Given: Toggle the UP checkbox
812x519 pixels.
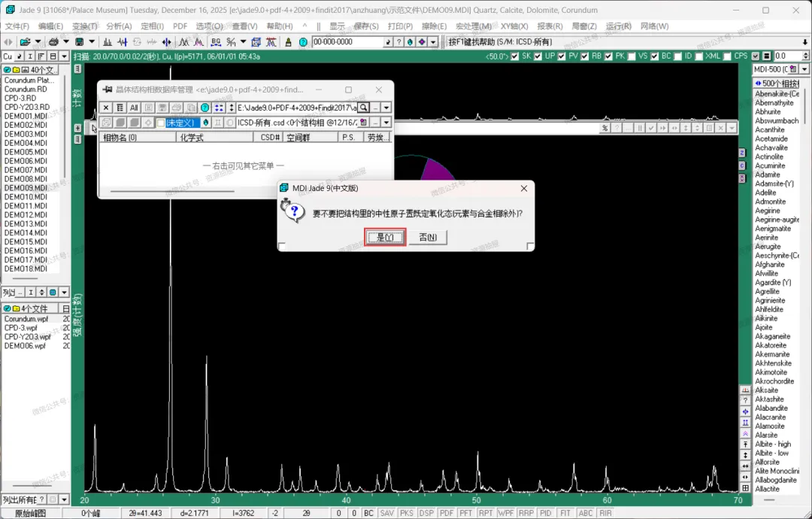Looking at the screenshot, I should (x=538, y=56).
